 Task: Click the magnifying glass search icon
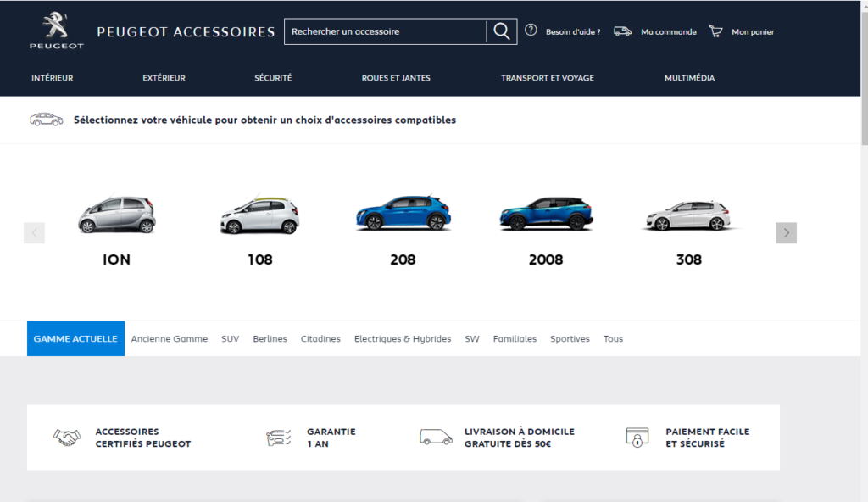(x=502, y=31)
